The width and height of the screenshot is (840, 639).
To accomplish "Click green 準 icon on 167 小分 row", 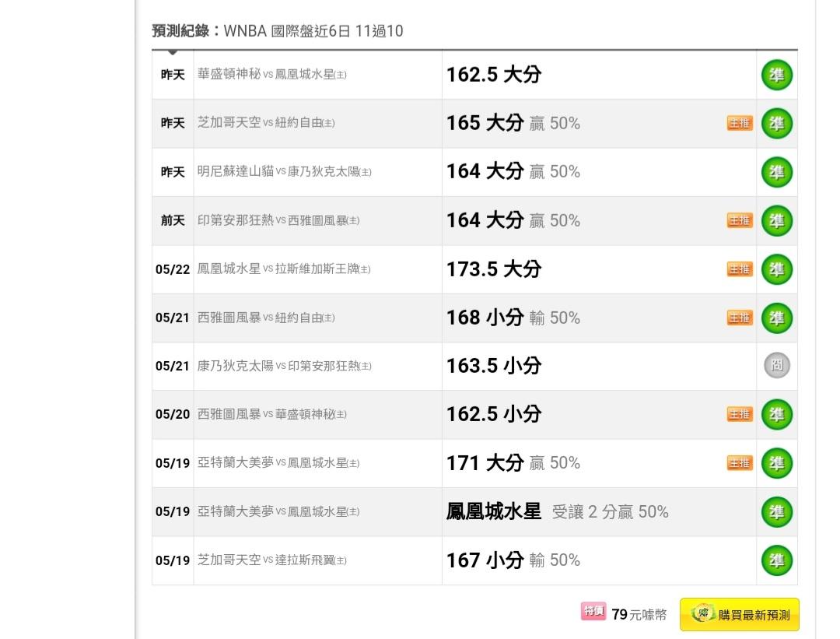I will [776, 560].
